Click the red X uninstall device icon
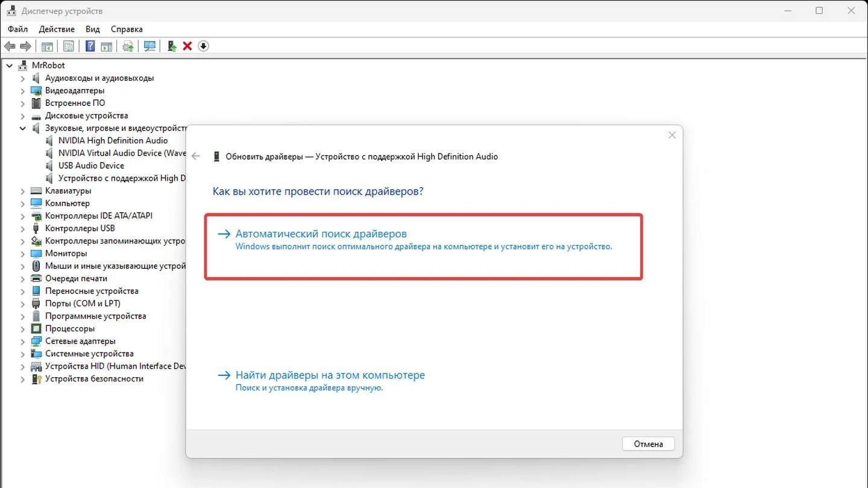 187,46
